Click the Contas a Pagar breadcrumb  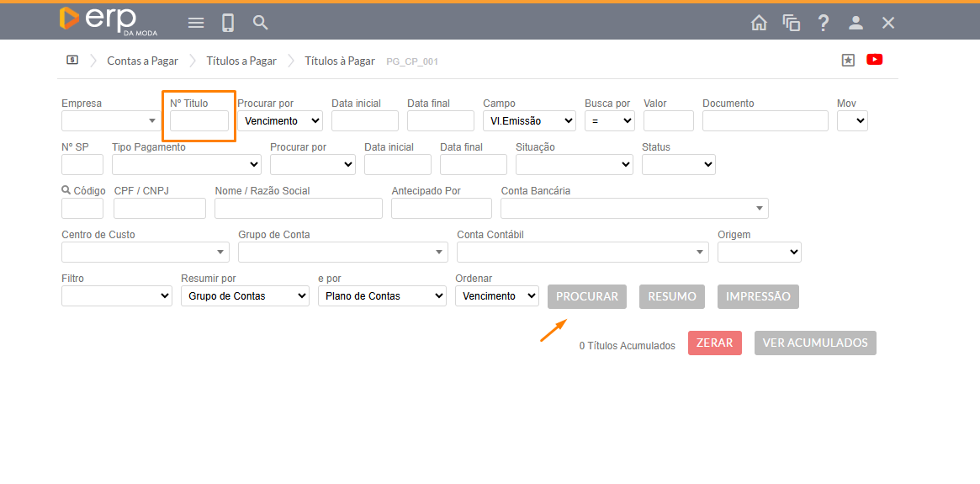click(142, 61)
